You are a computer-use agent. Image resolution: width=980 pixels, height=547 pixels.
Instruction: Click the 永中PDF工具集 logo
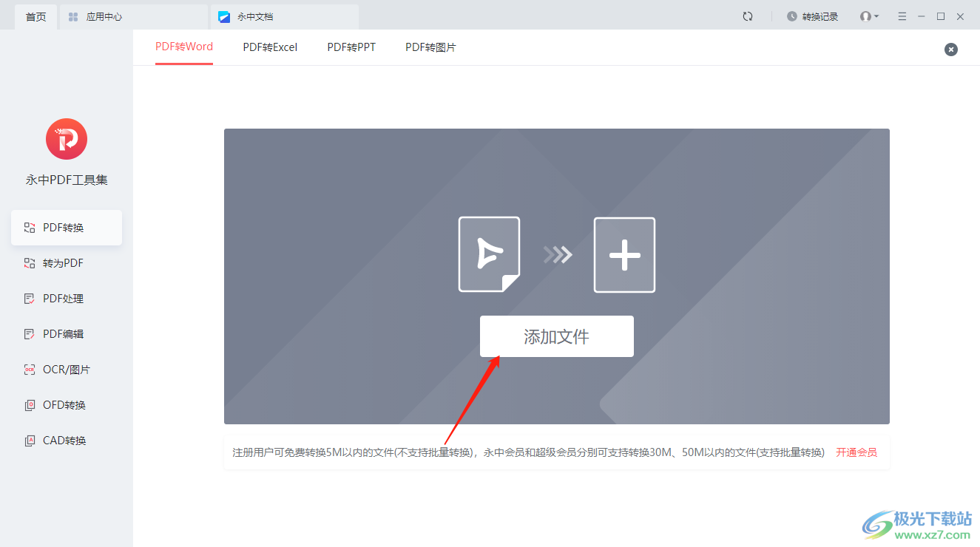(x=67, y=139)
